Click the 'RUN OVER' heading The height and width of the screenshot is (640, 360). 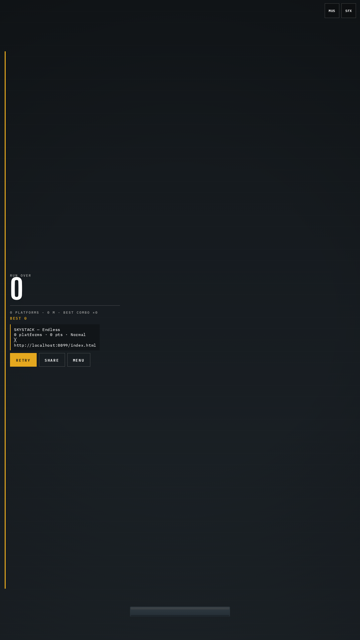pos(20,276)
